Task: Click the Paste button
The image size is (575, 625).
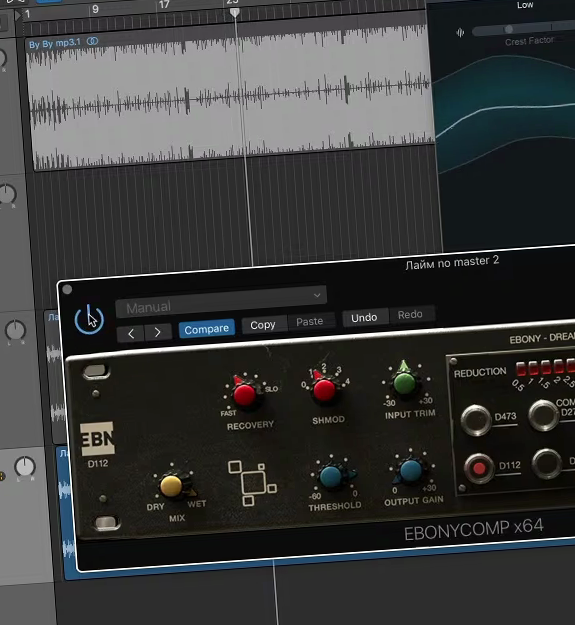Action: pos(310,321)
